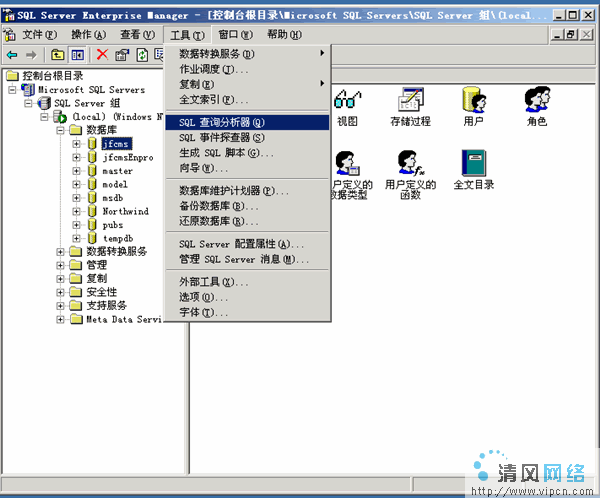Screen dimensions: 600x498
Task: Open the 文件(F) menu
Action: 40,35
